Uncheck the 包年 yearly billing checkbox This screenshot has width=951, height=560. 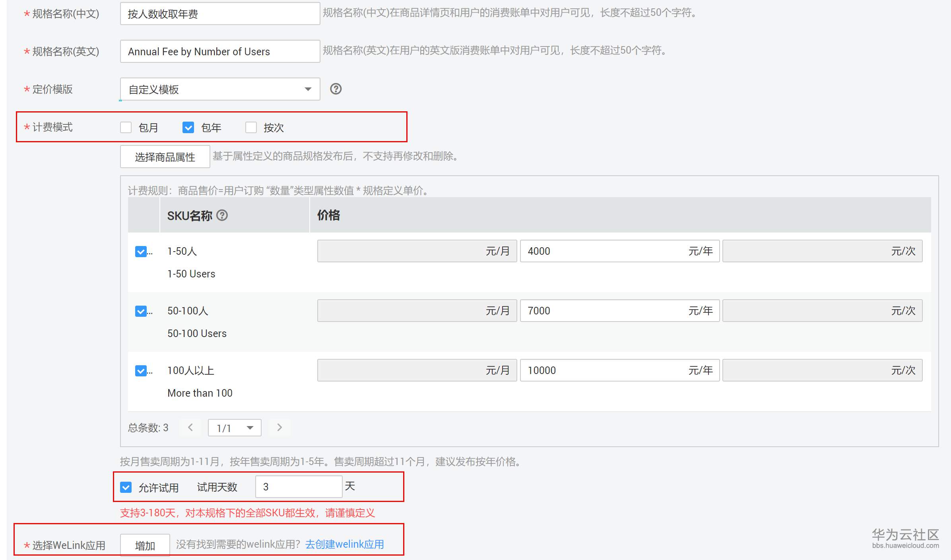(x=188, y=128)
